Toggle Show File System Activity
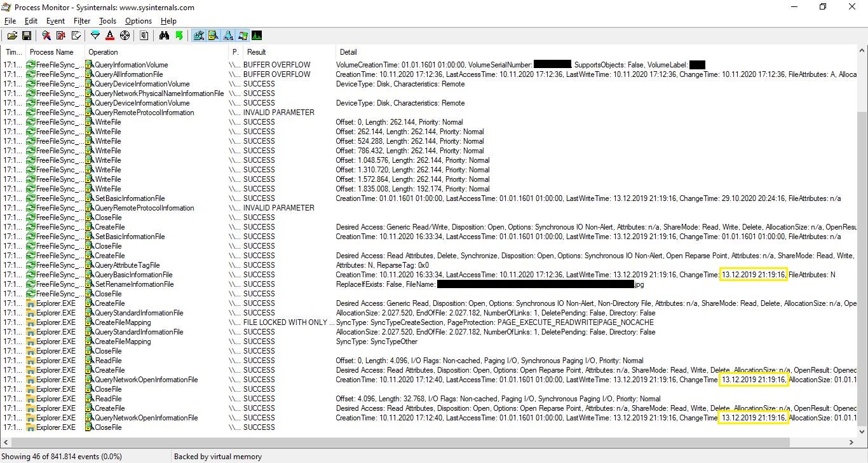This screenshot has width=868, height=463. [x=213, y=36]
